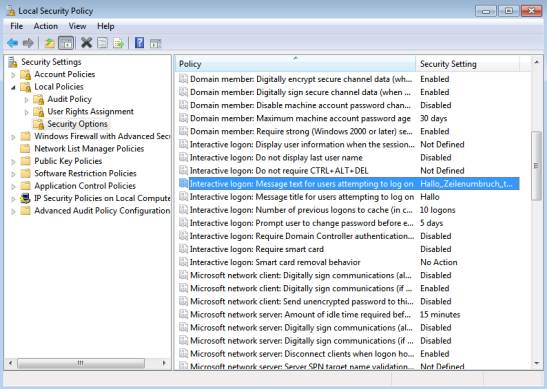Viewport: 547px width, 389px height.
Task: Click the tree pane horizontal scrollbar thumb
Action: (x=81, y=363)
